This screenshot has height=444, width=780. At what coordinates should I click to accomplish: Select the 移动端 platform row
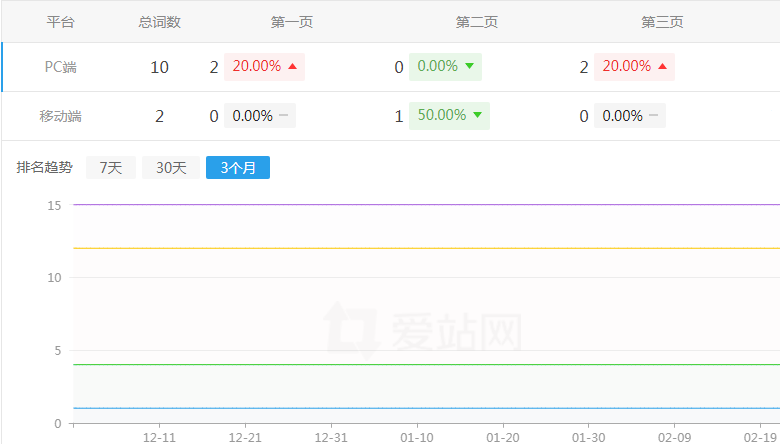[x=61, y=116]
